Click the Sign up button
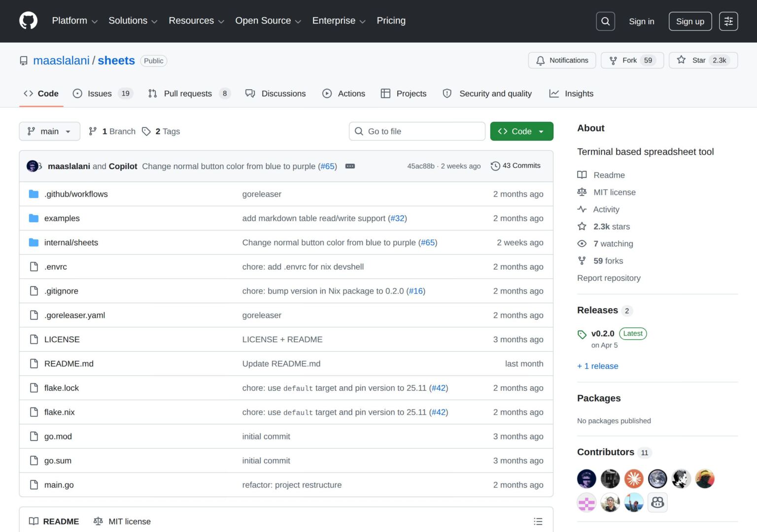The width and height of the screenshot is (757, 532). point(690,21)
